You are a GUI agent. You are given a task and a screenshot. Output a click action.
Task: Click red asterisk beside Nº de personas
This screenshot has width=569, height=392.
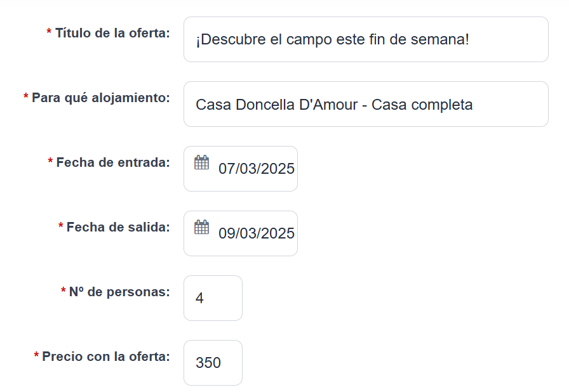[63, 291]
